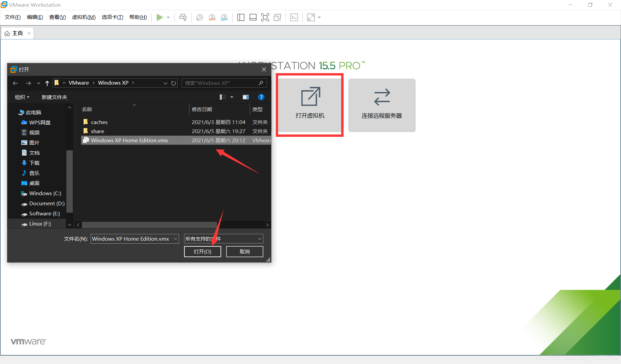Close the 打开 file dialog
The width and height of the screenshot is (621, 364).
pos(264,69)
